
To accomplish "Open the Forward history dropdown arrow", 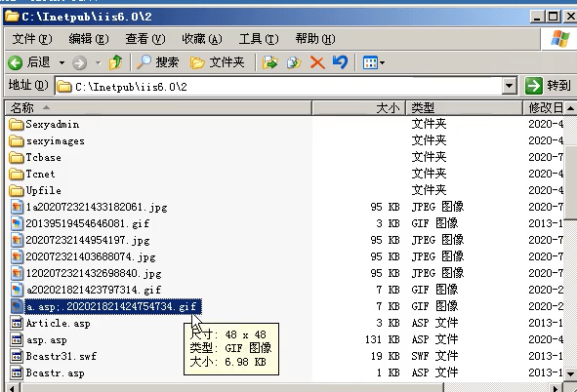I will tap(98, 63).
